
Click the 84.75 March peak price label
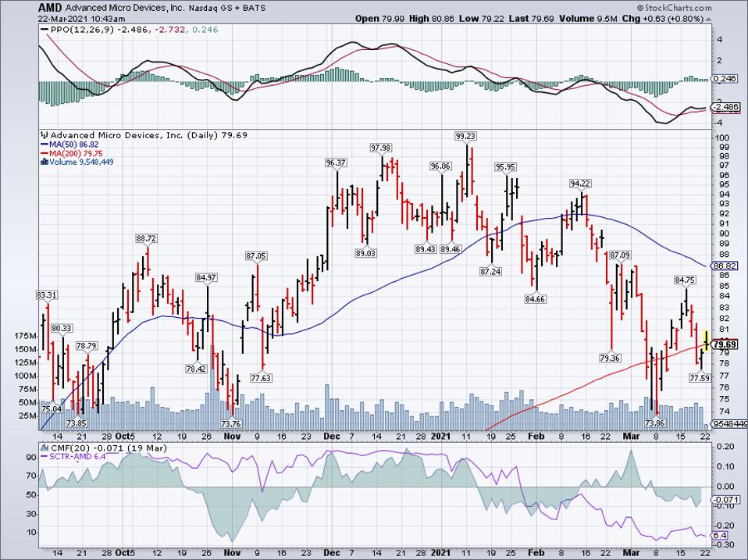[x=686, y=279]
